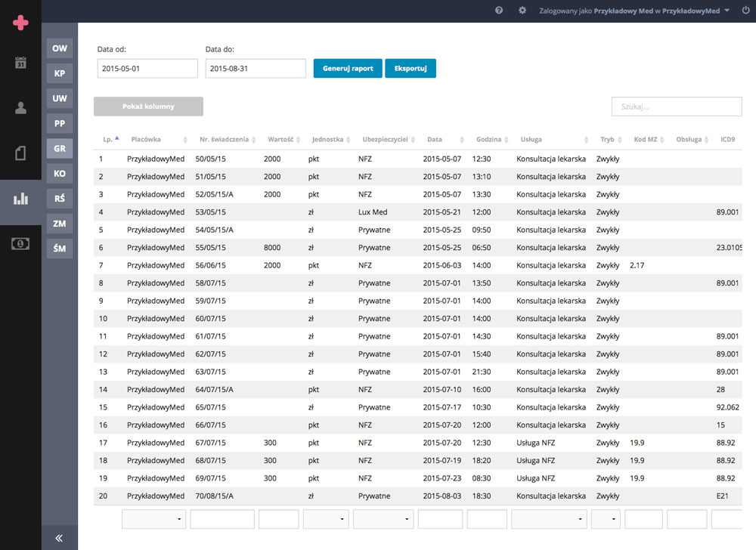Open the Placówka filter dropdown below the table
Viewport: 756px width, 550px height.
[x=154, y=519]
